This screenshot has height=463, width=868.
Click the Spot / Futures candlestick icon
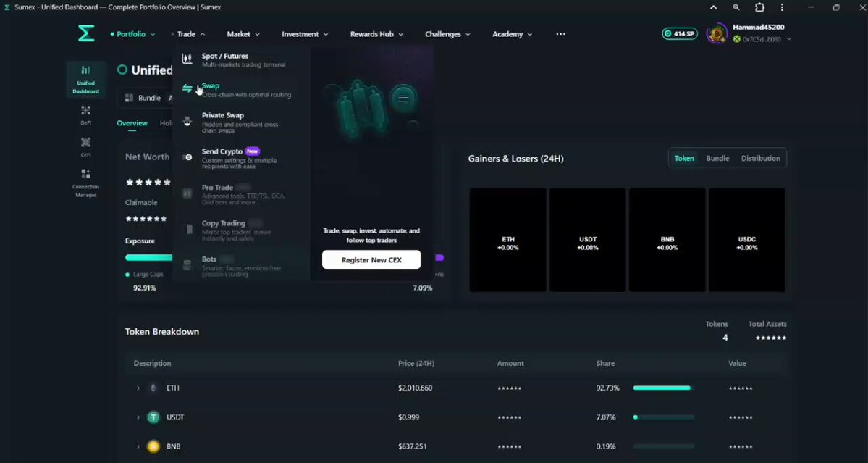(x=187, y=58)
